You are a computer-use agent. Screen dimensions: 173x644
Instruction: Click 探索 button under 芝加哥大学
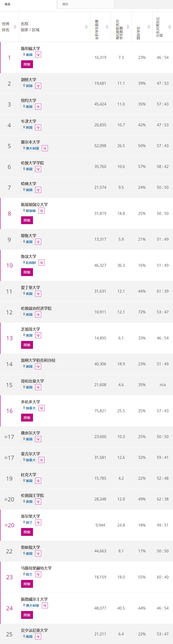pos(27,345)
